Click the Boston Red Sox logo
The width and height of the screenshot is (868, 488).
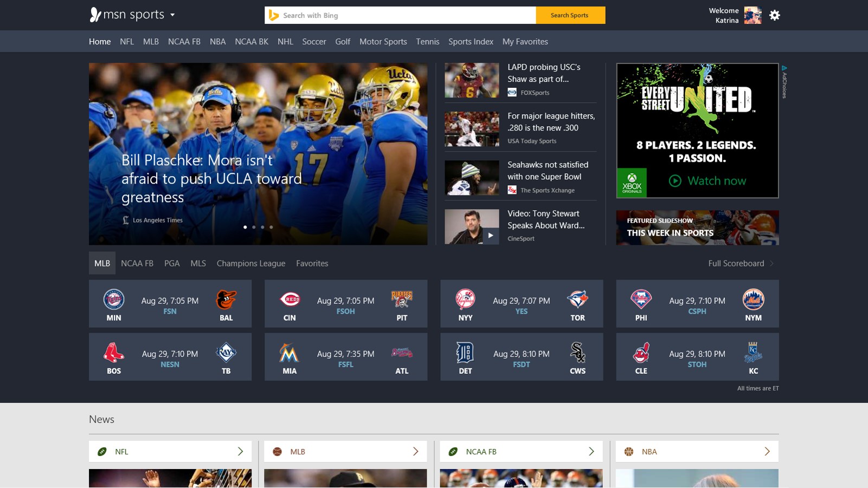114,353
